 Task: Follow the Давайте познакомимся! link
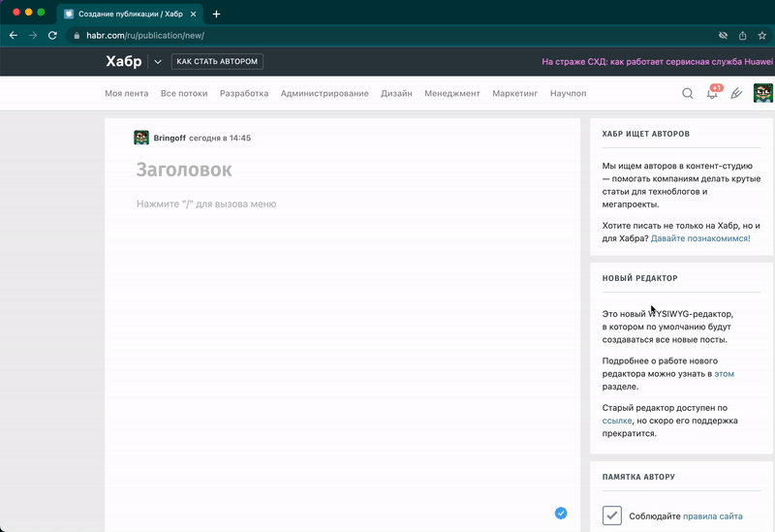pos(700,238)
